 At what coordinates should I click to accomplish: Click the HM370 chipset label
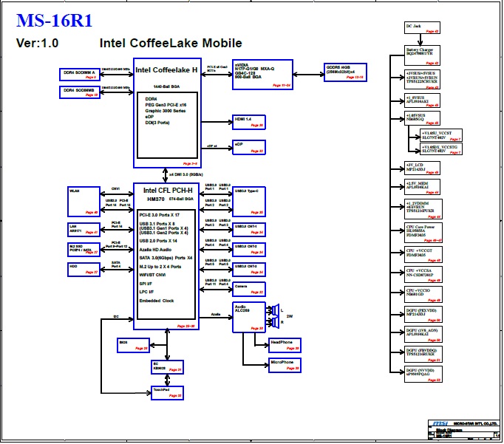156,199
